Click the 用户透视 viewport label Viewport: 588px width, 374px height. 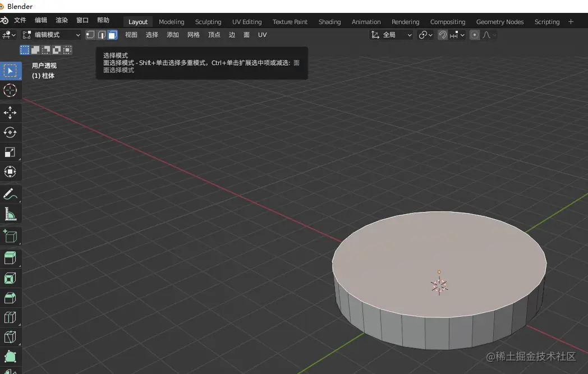coord(44,66)
